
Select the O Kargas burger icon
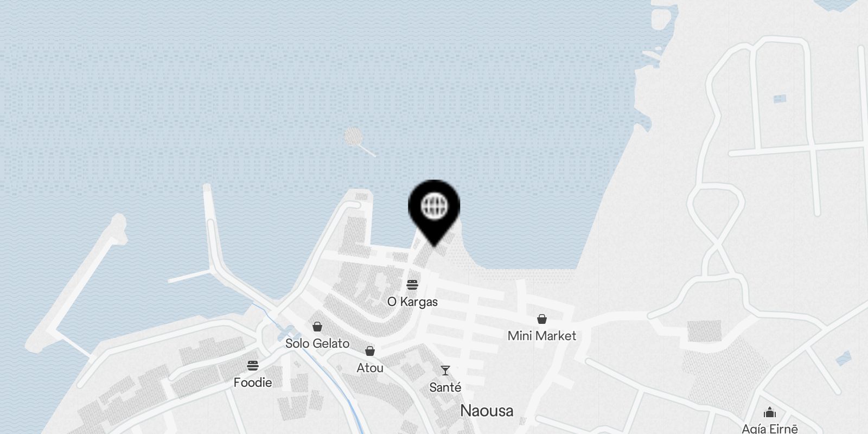pos(412,285)
